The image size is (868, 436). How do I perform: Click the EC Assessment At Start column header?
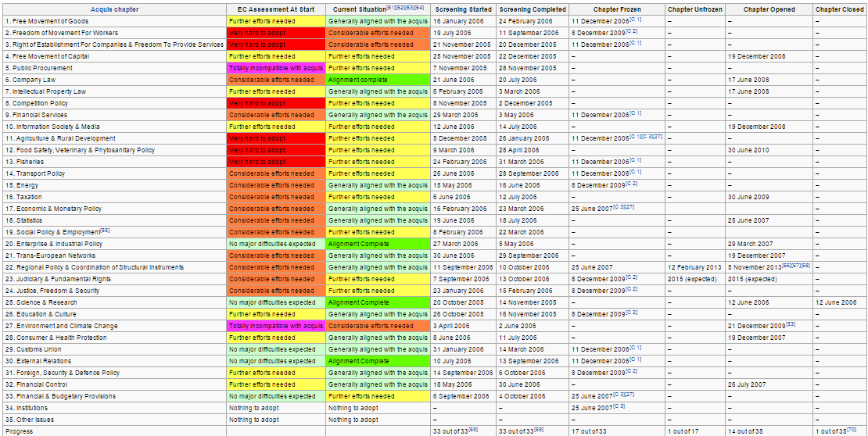[275, 9]
